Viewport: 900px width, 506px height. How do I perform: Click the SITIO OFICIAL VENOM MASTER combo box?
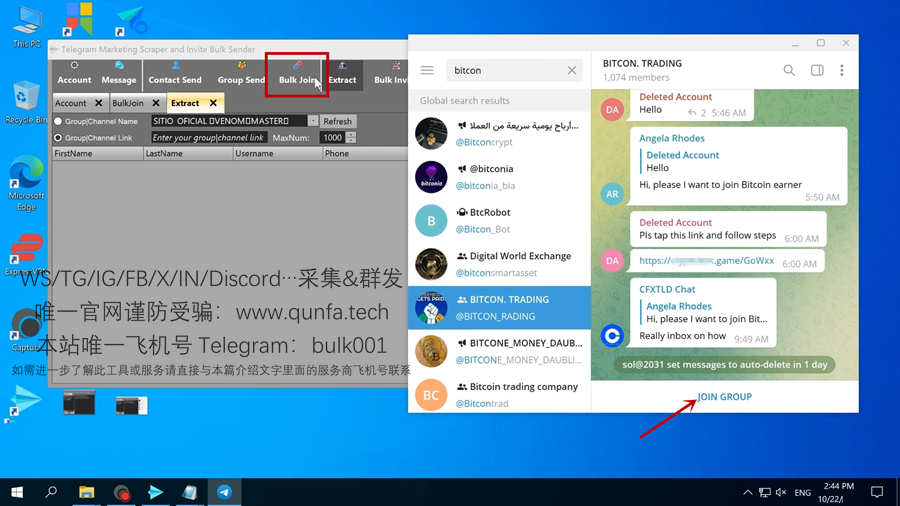click(229, 121)
